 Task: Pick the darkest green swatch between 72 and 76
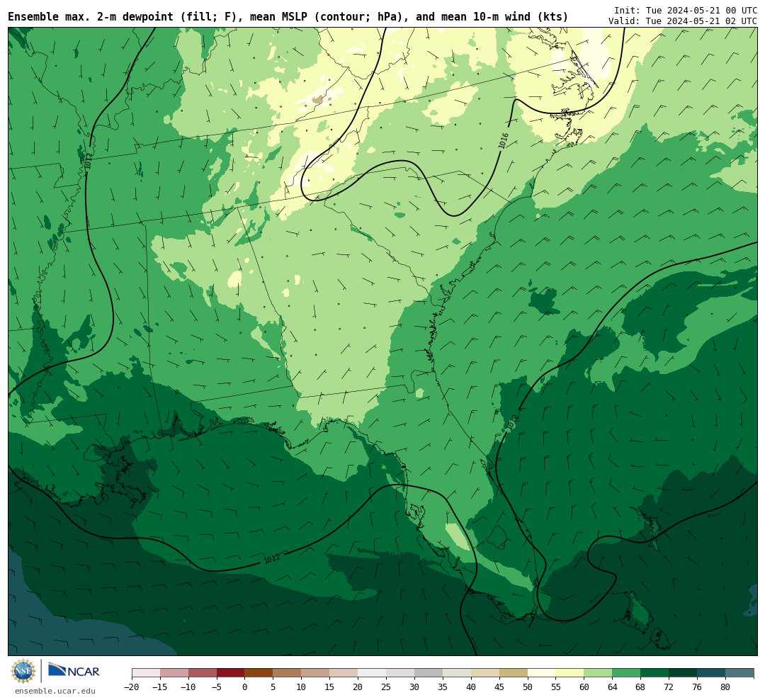coord(683,673)
